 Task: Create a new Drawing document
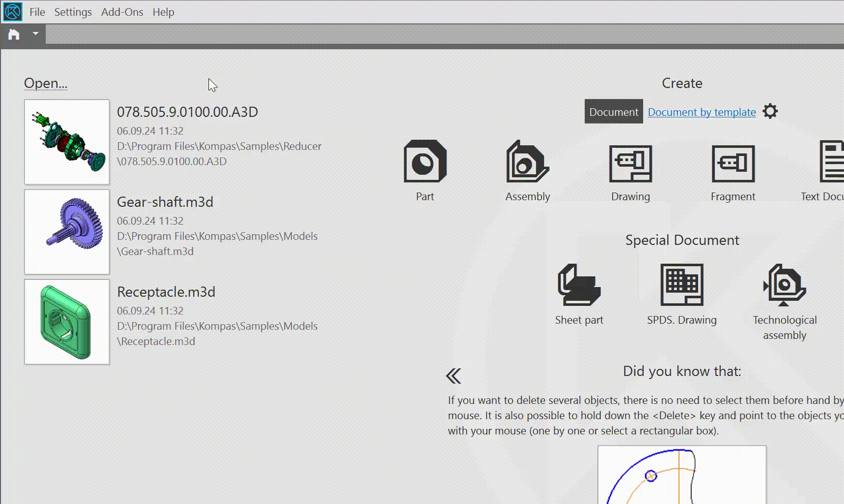tap(630, 163)
